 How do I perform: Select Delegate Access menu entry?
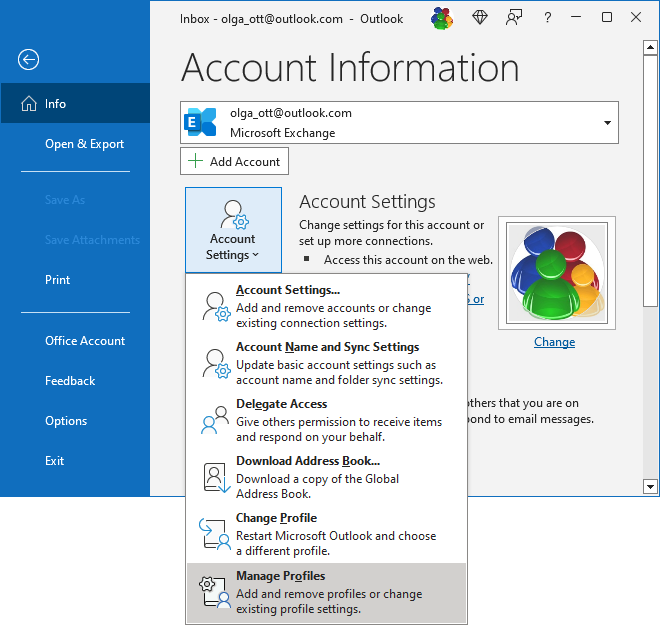click(326, 420)
